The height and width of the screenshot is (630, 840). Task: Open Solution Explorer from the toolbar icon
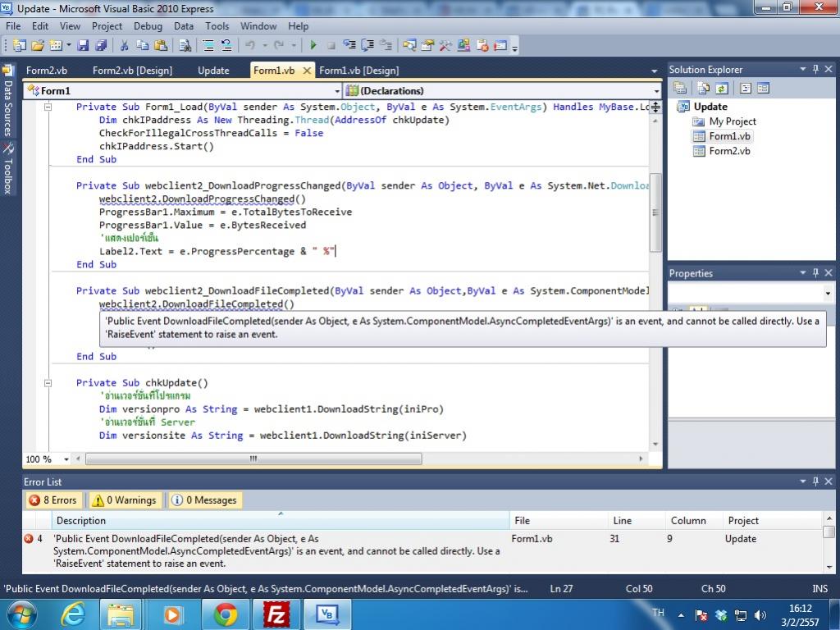coord(410,46)
